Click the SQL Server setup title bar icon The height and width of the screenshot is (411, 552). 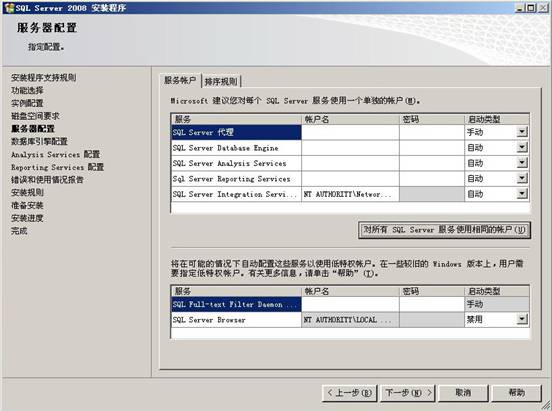click(x=8, y=8)
